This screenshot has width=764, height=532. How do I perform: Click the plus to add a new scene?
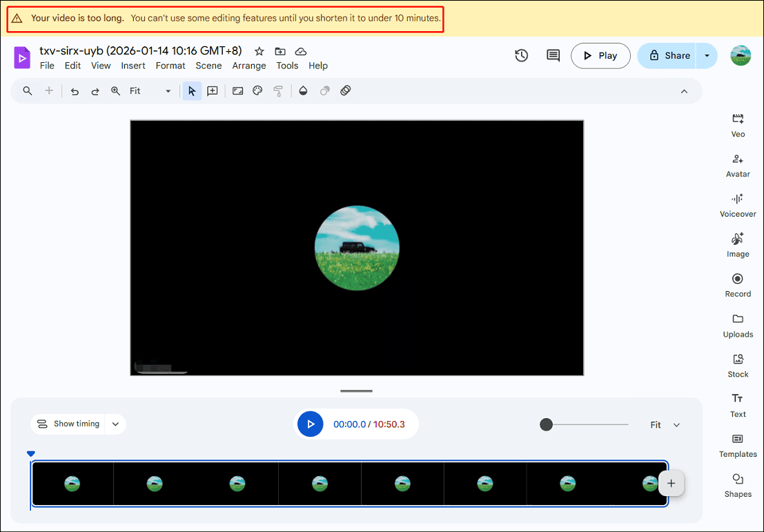point(670,483)
